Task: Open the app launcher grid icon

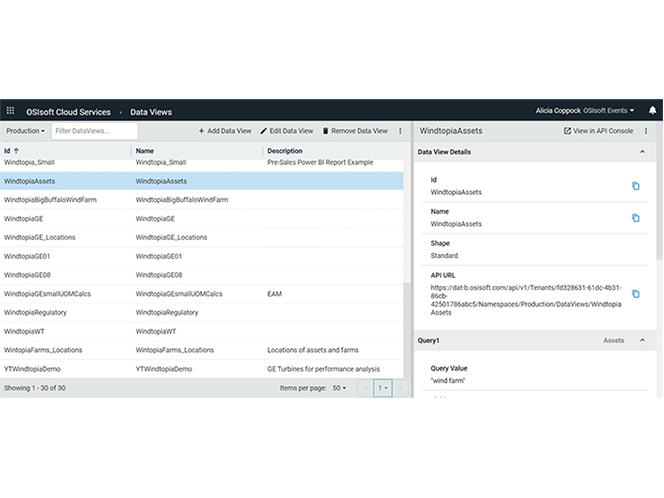Action: click(10, 111)
